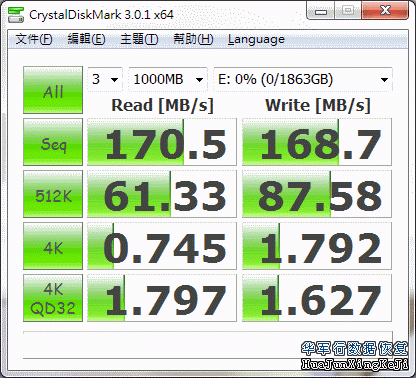This screenshot has width=416, height=378.
Task: Select the 4K read result 0.745
Action: [162, 246]
